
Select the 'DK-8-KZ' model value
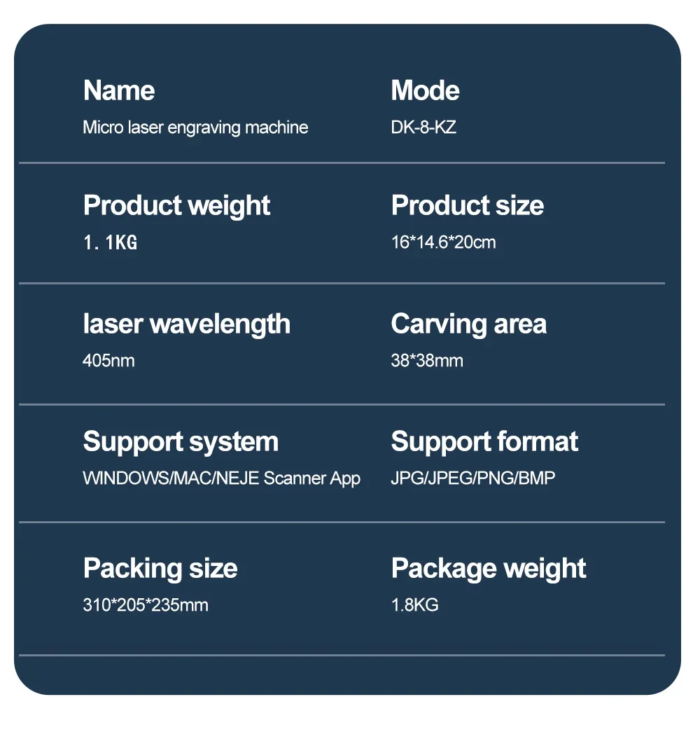[423, 127]
